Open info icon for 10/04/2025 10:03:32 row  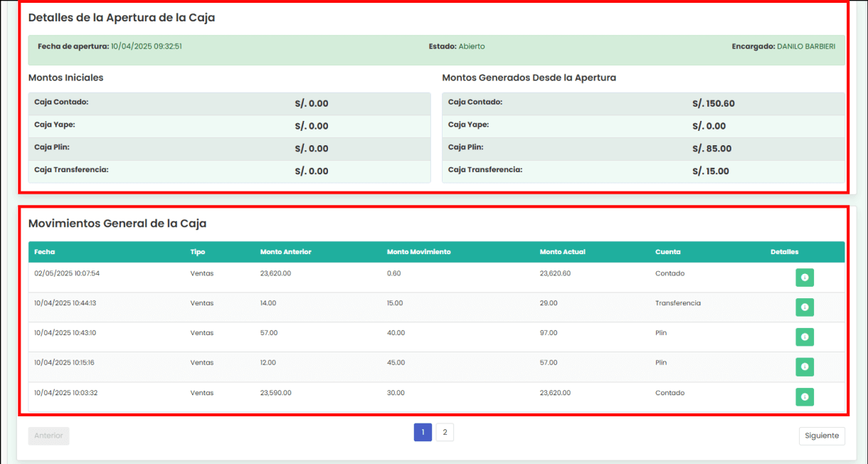click(804, 397)
